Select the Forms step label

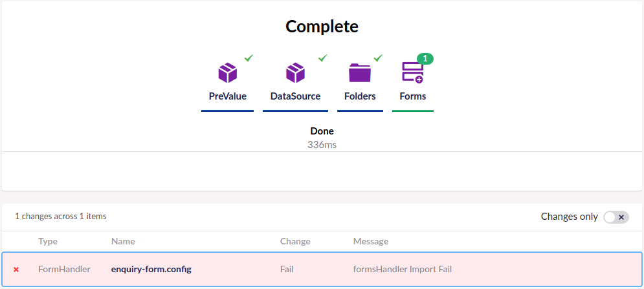click(413, 96)
